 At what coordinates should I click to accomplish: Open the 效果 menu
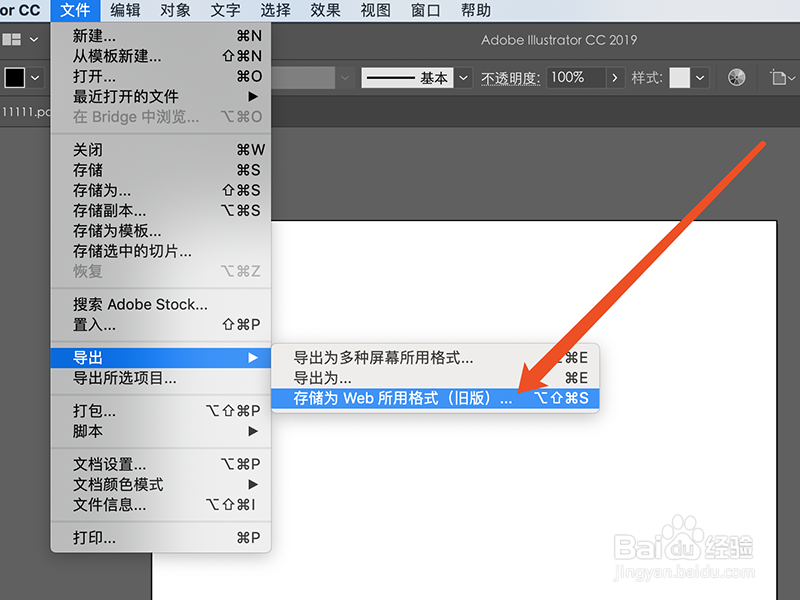coord(325,10)
